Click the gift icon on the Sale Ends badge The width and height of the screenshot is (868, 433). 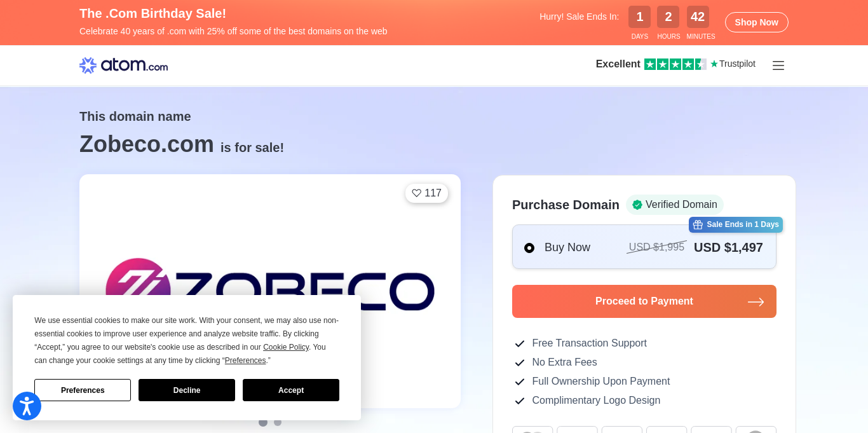tap(698, 224)
